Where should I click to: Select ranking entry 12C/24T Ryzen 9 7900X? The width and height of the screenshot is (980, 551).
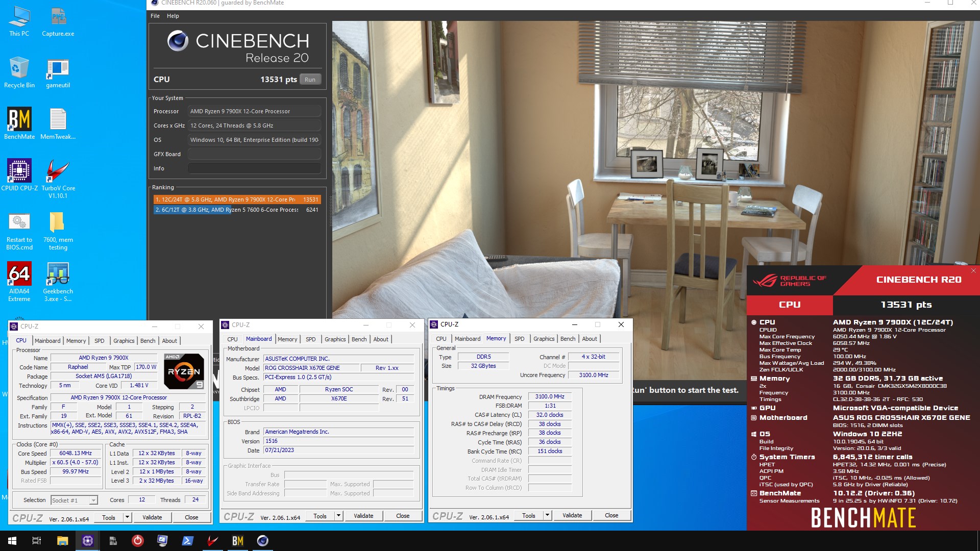[237, 199]
